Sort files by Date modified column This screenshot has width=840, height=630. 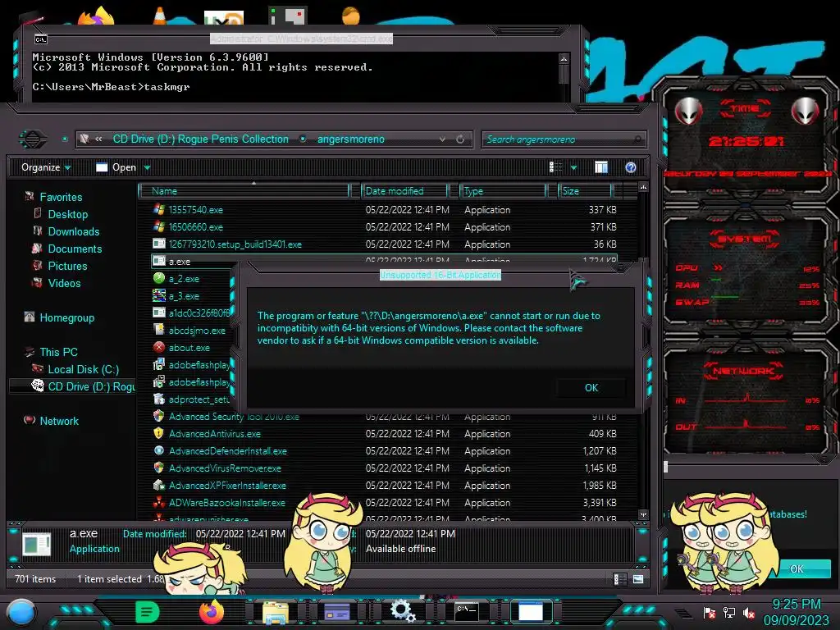pos(405,191)
